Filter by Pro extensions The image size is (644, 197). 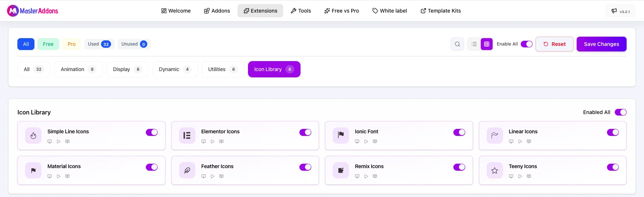click(x=71, y=44)
